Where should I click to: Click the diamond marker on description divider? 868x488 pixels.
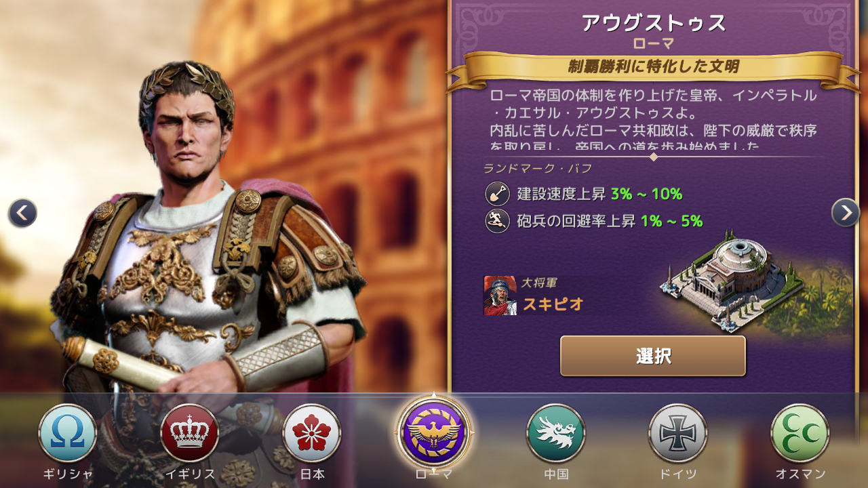click(654, 157)
